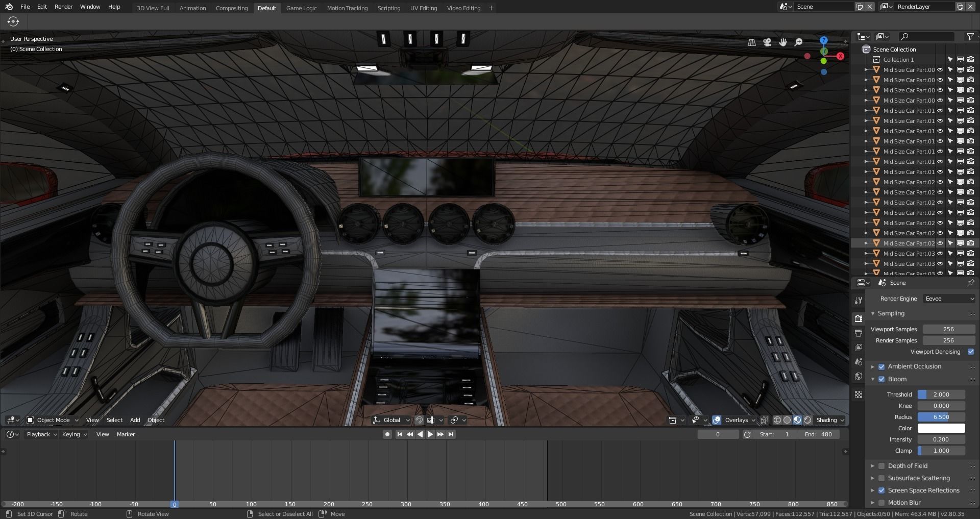The image size is (980, 519).
Task: Open the World properties tab icon
Action: (x=859, y=376)
